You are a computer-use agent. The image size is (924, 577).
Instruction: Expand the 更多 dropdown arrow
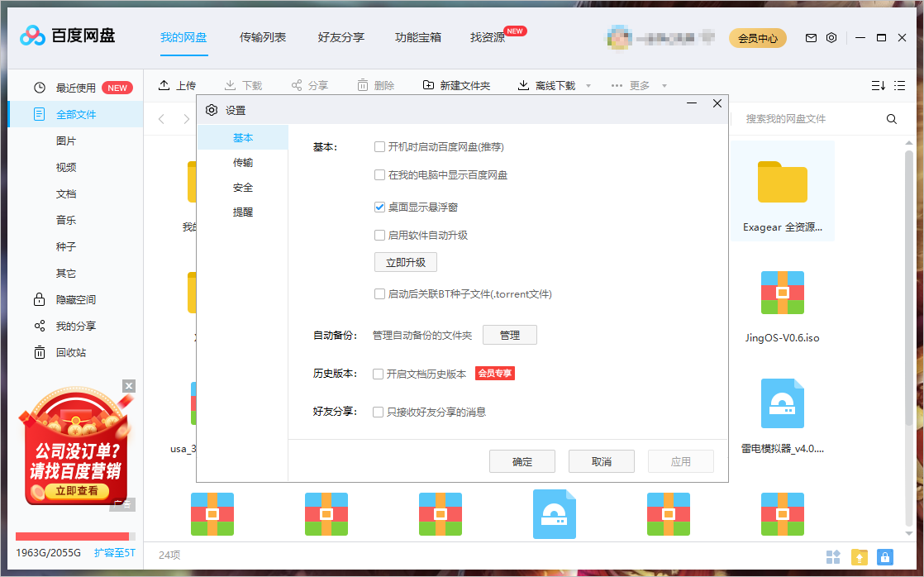pyautogui.click(x=664, y=86)
